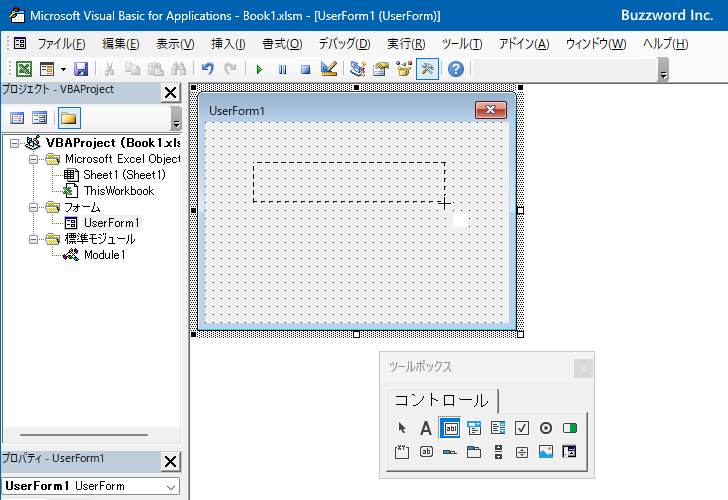The width and height of the screenshot is (728, 500).
Task: Open the 実行(R) menu
Action: tap(406, 44)
